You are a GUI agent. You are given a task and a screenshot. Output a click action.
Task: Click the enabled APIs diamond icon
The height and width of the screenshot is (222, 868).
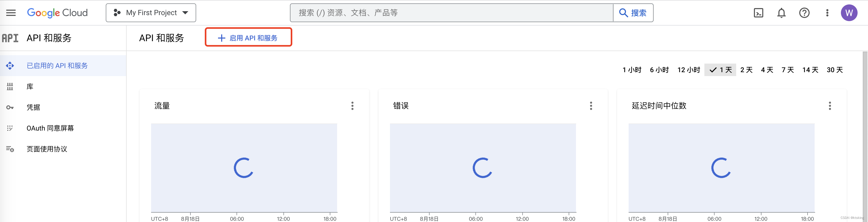10,66
